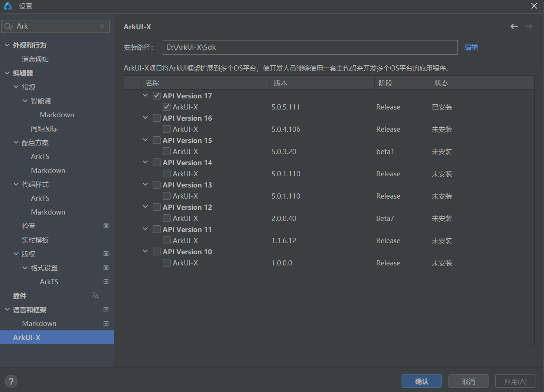This screenshot has width=544, height=392.
Task: Collapse the 外观和行为 tree node
Action: tap(7, 45)
